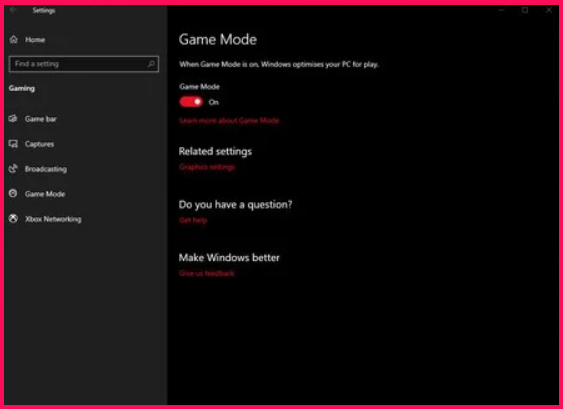
Task: Click the Captures sidebar icon
Action: tap(13, 144)
